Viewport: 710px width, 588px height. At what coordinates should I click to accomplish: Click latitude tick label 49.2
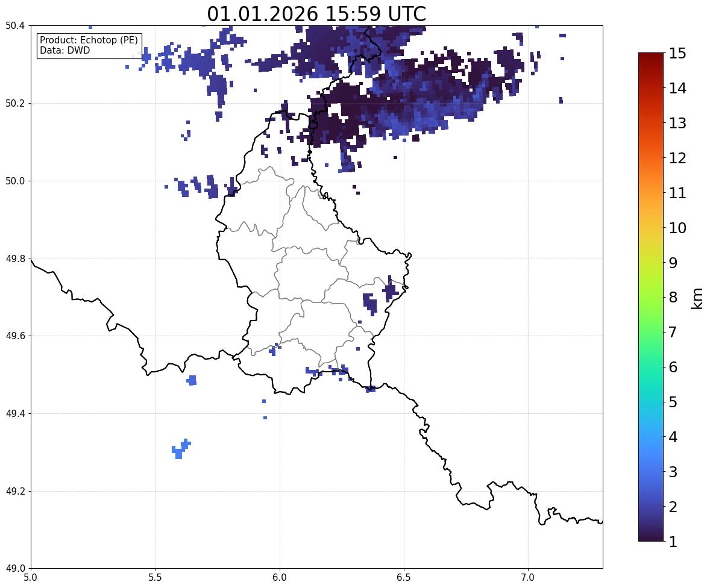14,491
